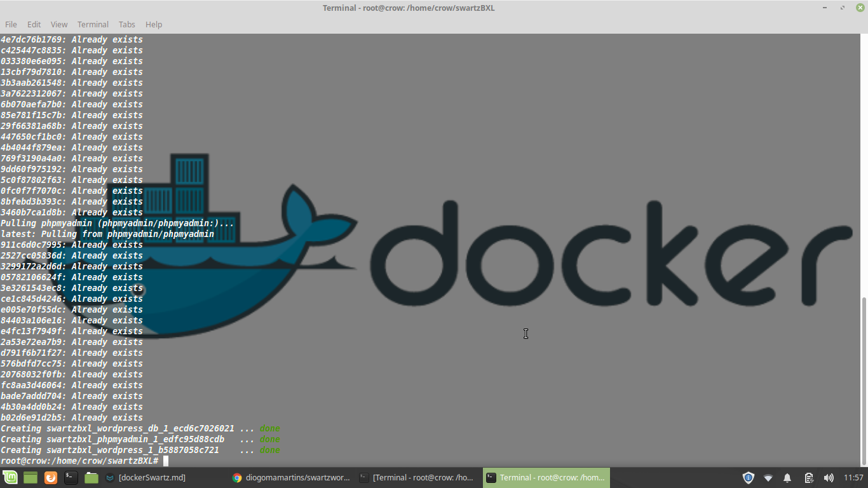Image resolution: width=868 pixels, height=488 pixels.
Task: Click layer line '3460b7ca1d8b: Already exists'
Action: [72, 212]
